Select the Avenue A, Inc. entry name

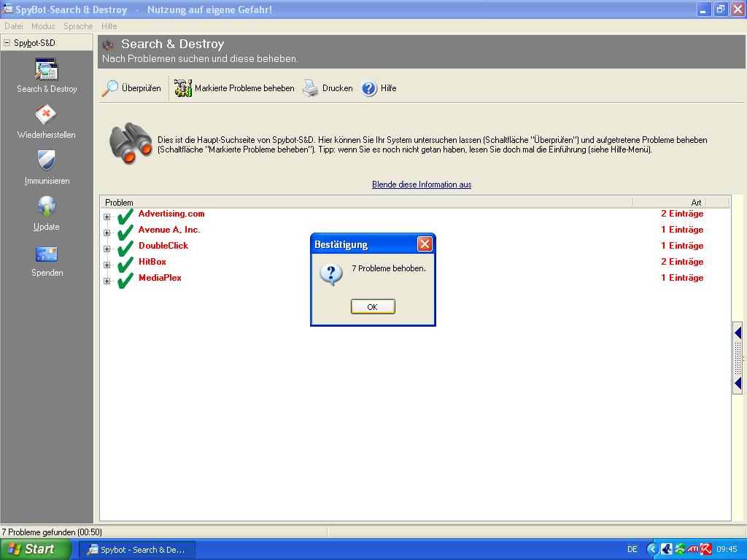[x=169, y=230]
